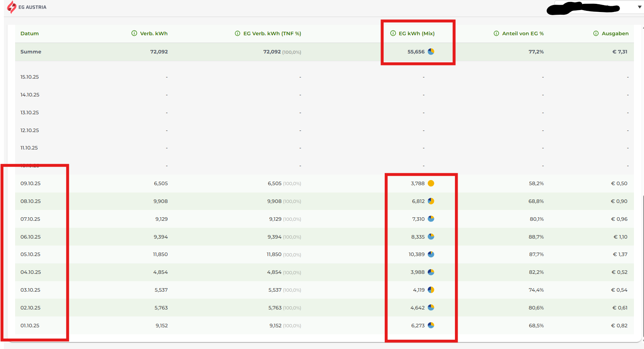Screen dimensions: 644x349
Task: Click the mix pie icon for 01.10.25
Action: [431, 325]
